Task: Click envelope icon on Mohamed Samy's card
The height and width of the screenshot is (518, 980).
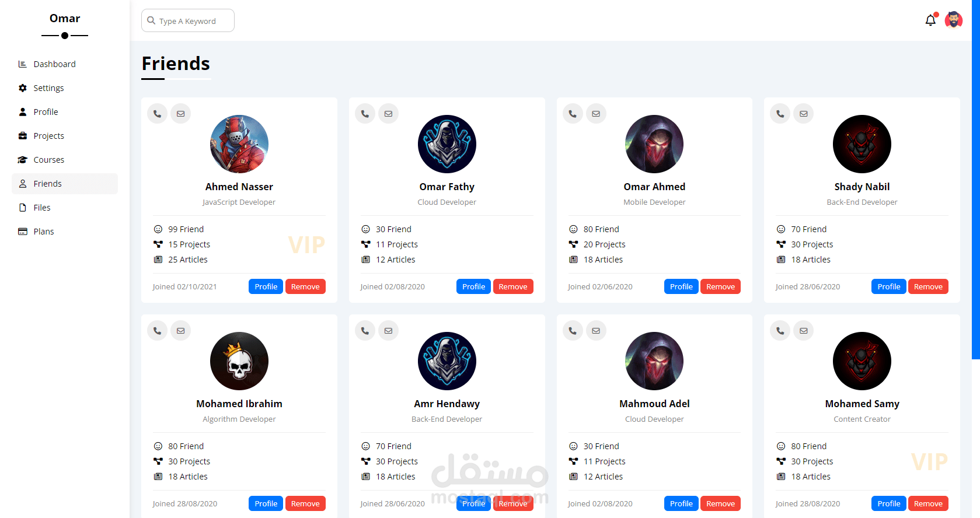Action: [x=804, y=331]
